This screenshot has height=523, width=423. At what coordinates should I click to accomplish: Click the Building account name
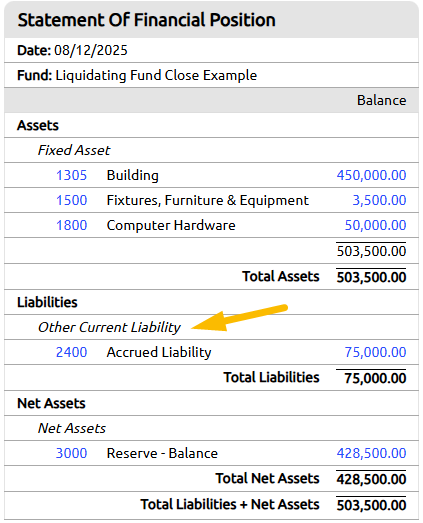132,175
